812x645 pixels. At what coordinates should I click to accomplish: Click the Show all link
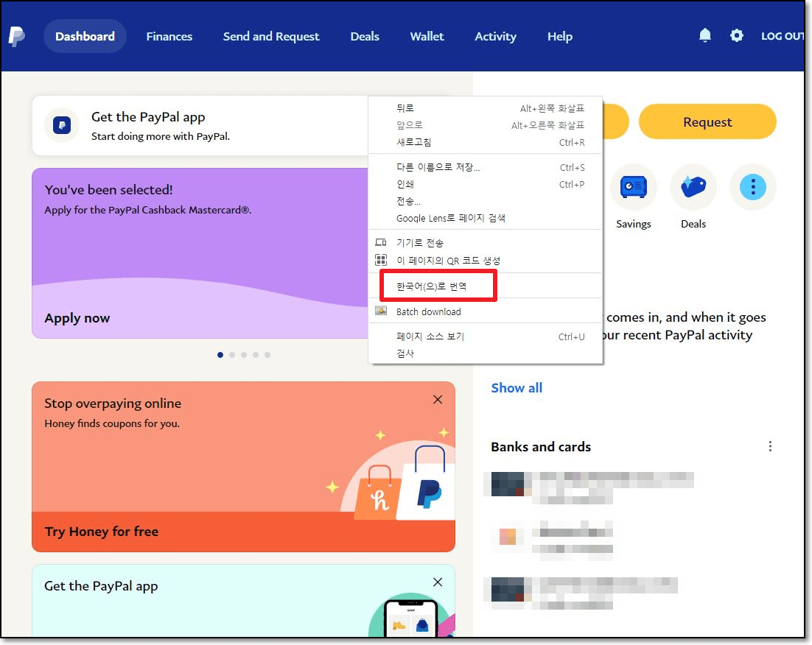point(517,388)
